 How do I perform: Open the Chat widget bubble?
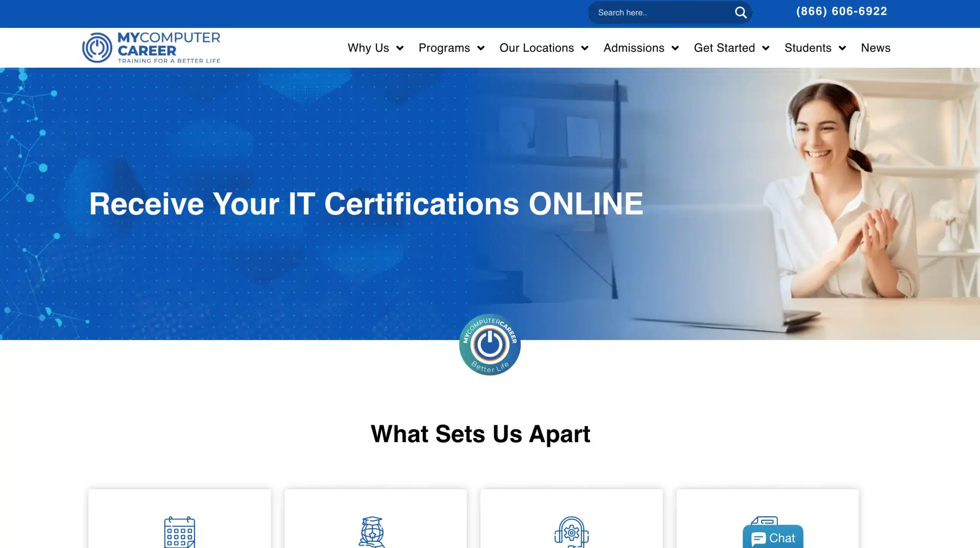[773, 538]
